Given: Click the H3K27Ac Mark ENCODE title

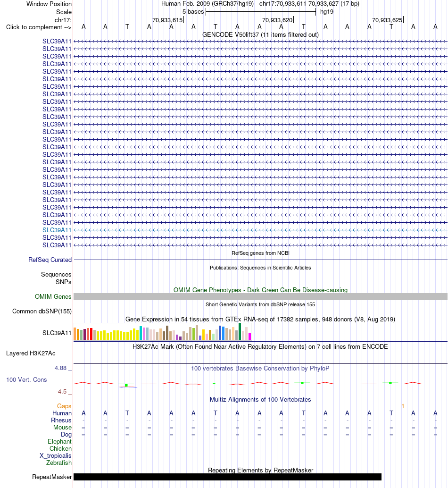Looking at the screenshot, I should (x=260, y=347).
